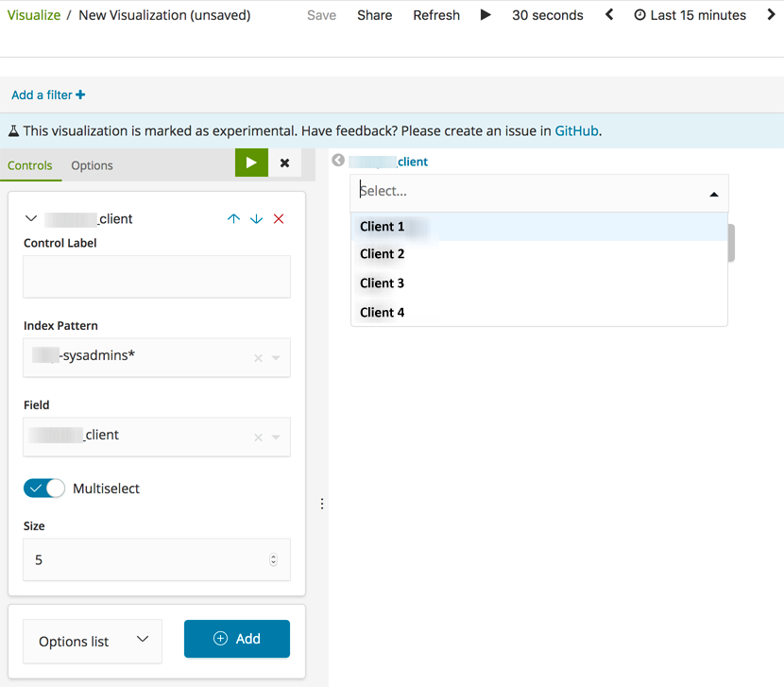Discard changes with the X button
Viewport: 784px width, 687px height.
pyautogui.click(x=284, y=163)
